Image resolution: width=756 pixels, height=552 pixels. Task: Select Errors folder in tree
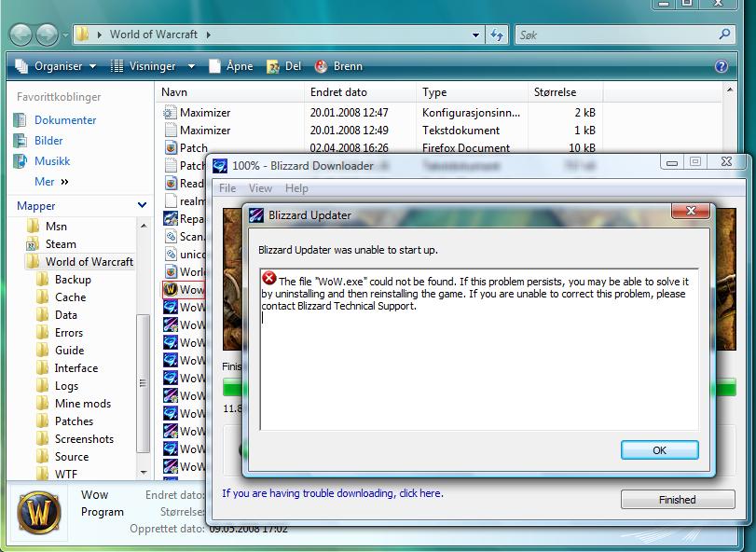[69, 333]
